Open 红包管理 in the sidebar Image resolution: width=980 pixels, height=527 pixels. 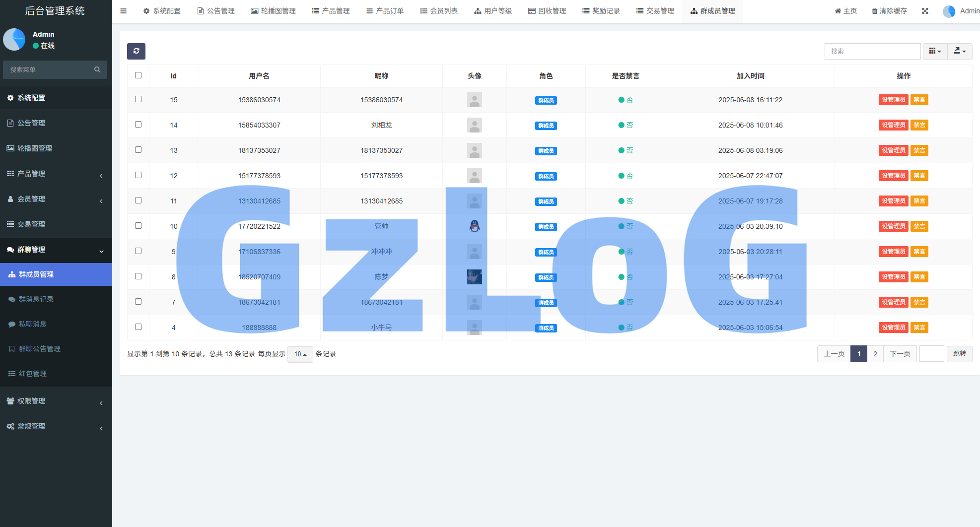[x=33, y=374]
